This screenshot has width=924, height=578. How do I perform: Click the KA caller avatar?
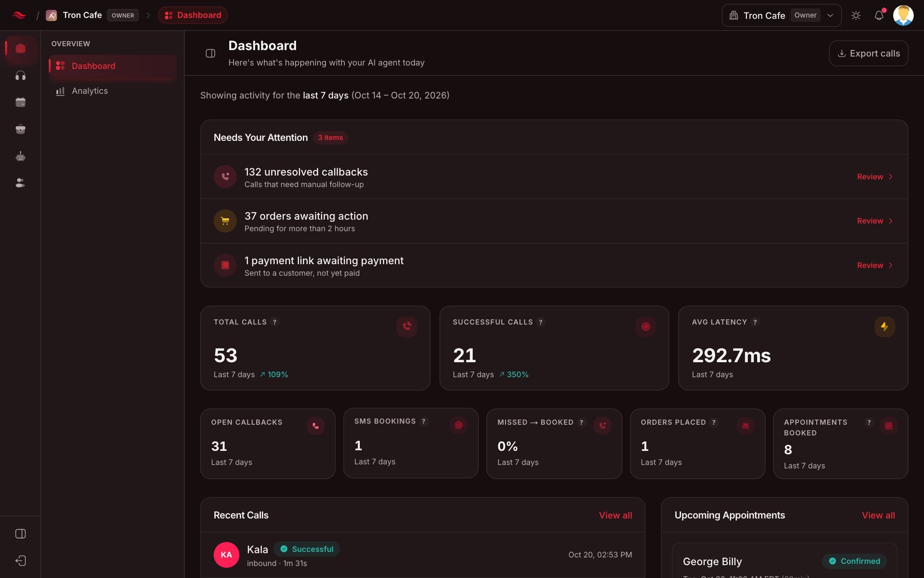[226, 555]
